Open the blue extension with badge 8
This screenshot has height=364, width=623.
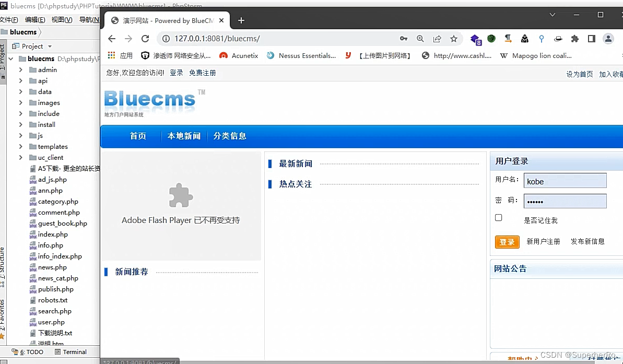tap(476, 39)
